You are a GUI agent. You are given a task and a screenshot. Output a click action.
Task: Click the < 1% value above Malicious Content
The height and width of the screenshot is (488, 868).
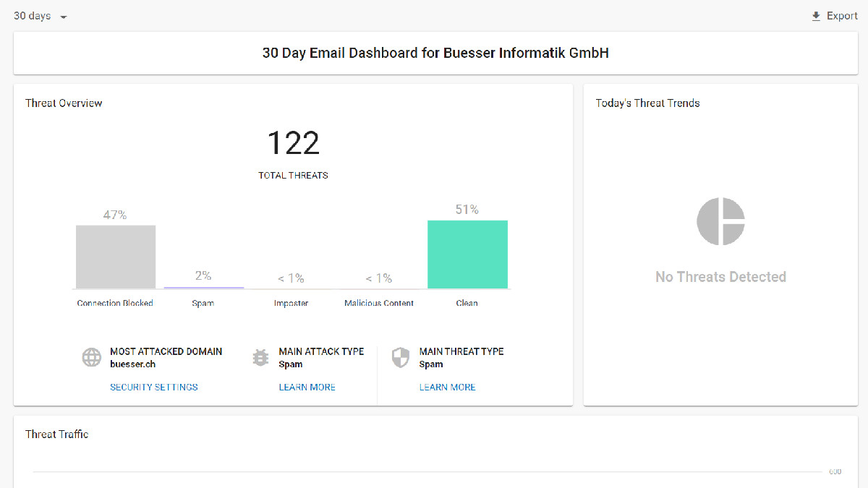[379, 278]
